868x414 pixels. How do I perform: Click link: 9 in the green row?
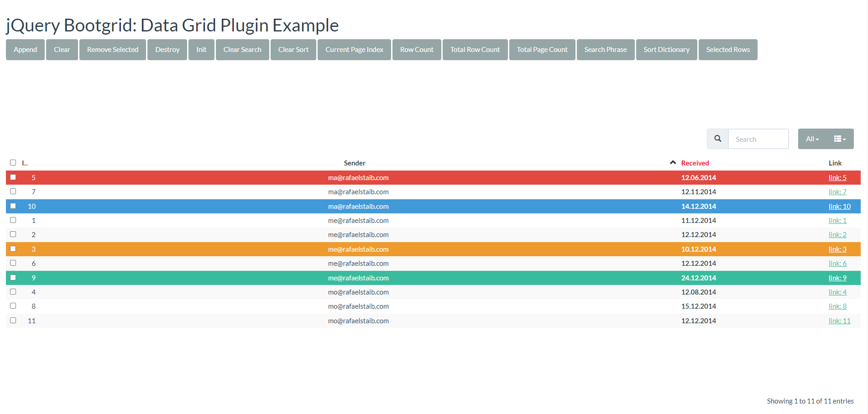pyautogui.click(x=837, y=278)
